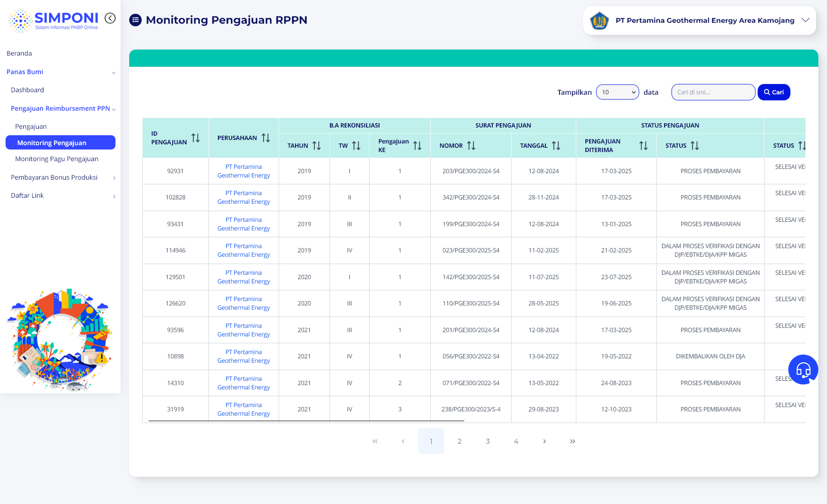Click the sidebar illustration graphic
827x504 pixels.
point(60,340)
